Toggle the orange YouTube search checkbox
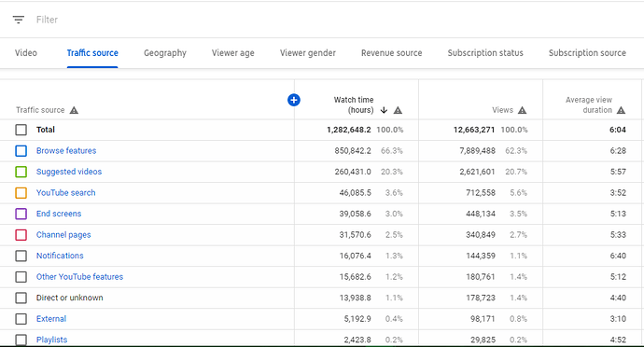This screenshot has width=644, height=347. click(x=21, y=192)
